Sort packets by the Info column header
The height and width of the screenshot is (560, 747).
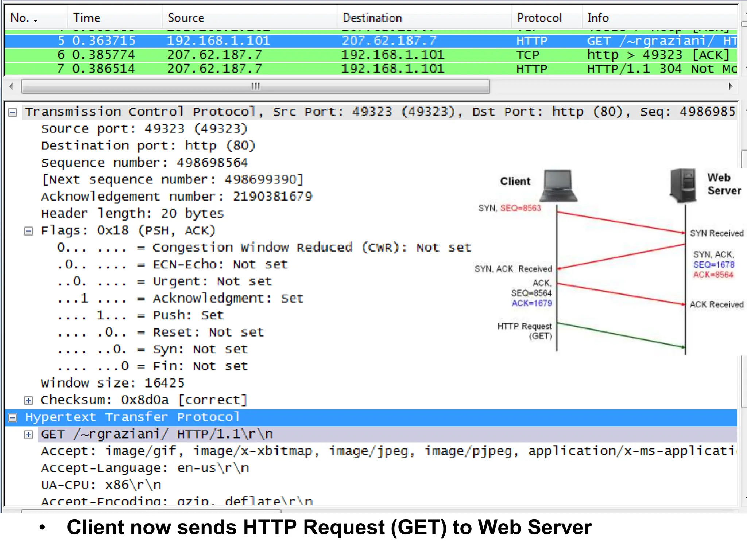(660, 18)
